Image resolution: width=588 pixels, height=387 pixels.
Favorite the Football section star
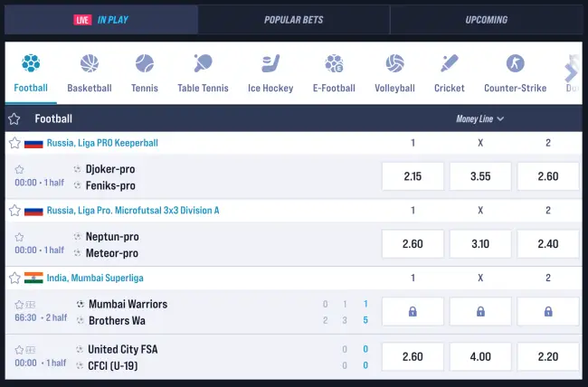(x=14, y=118)
